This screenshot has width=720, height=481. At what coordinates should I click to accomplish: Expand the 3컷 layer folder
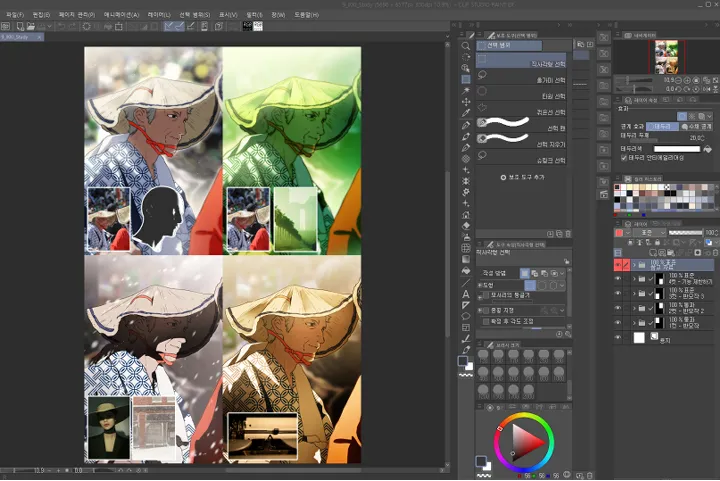(634, 293)
